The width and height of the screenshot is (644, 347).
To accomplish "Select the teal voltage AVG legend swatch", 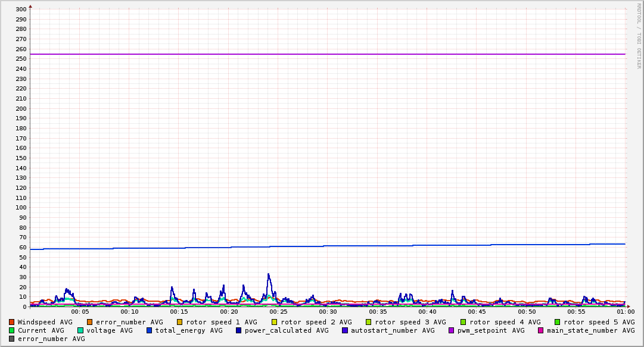I will pos(80,330).
